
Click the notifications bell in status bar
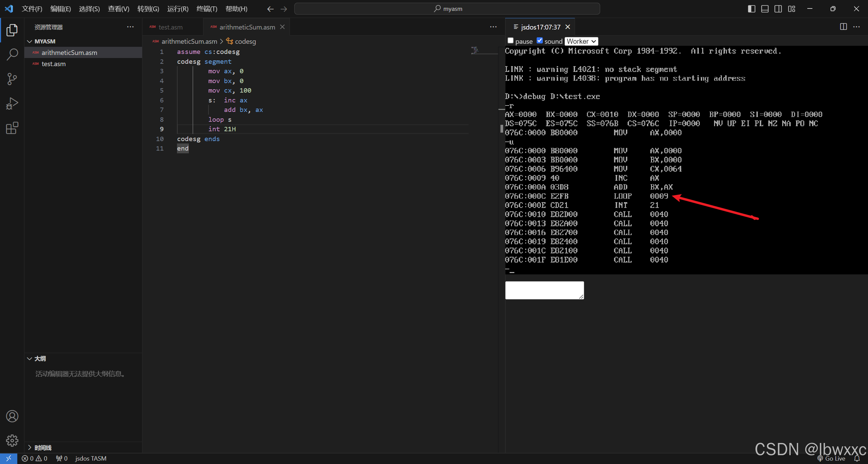coord(857,459)
